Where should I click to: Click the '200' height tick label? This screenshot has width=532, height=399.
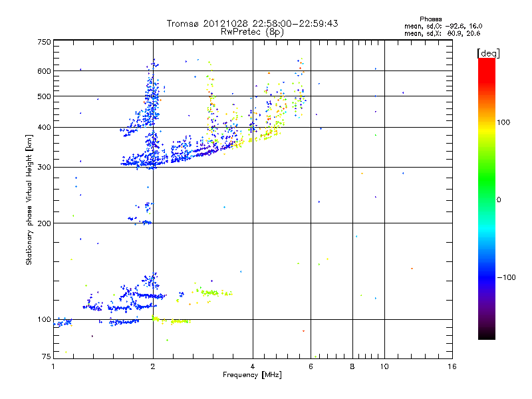pos(44,223)
